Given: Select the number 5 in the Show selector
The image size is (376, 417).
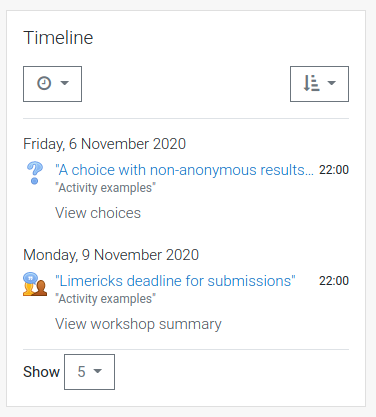Looking at the screenshot, I should pyautogui.click(x=82, y=372).
